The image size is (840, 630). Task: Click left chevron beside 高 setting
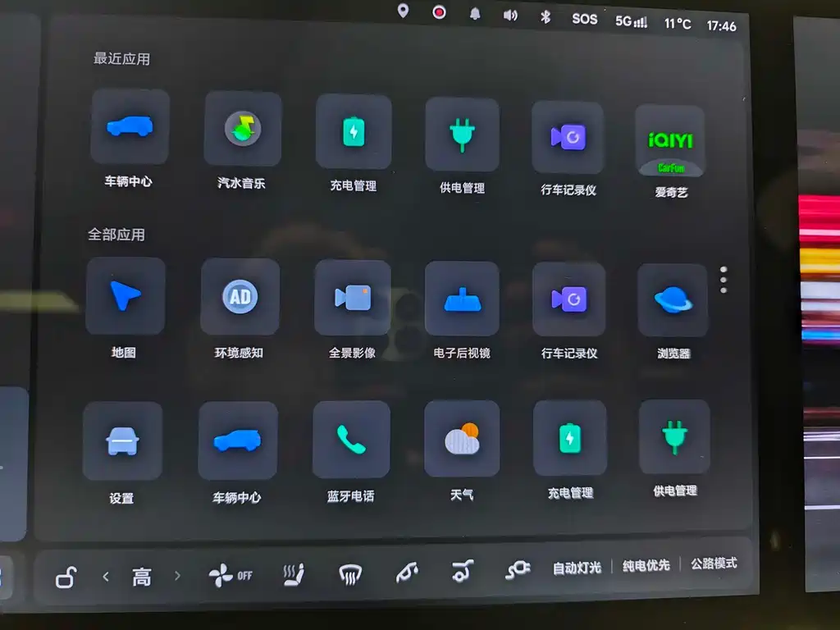(x=106, y=577)
